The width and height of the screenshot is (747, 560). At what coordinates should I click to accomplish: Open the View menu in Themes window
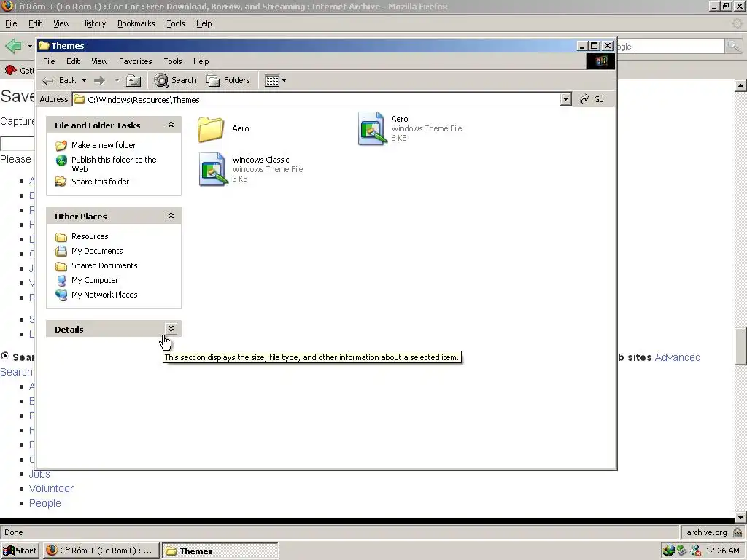[99, 61]
